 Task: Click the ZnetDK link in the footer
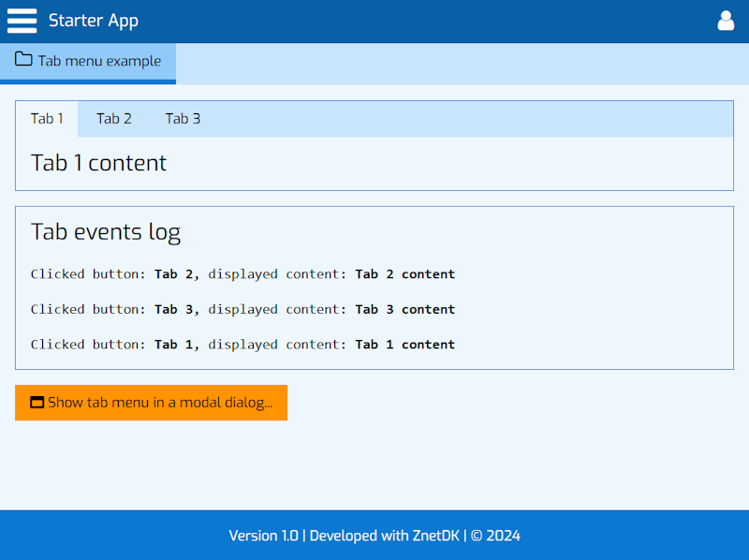pos(434,536)
